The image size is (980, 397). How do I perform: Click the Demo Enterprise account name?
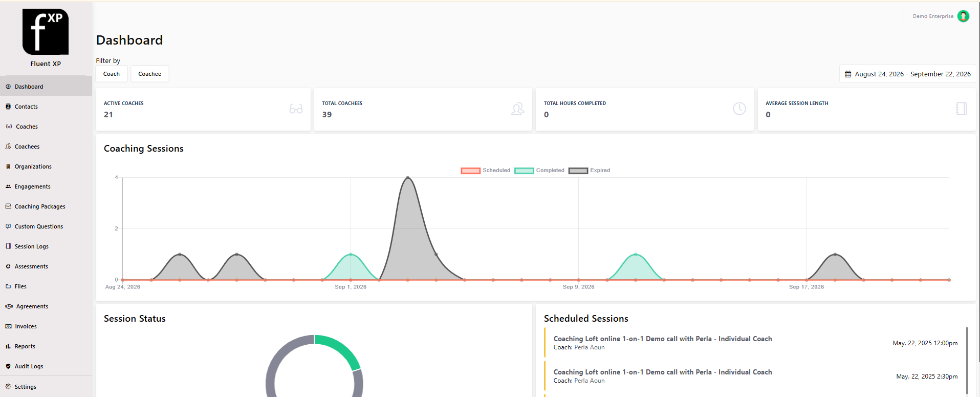[x=933, y=16]
